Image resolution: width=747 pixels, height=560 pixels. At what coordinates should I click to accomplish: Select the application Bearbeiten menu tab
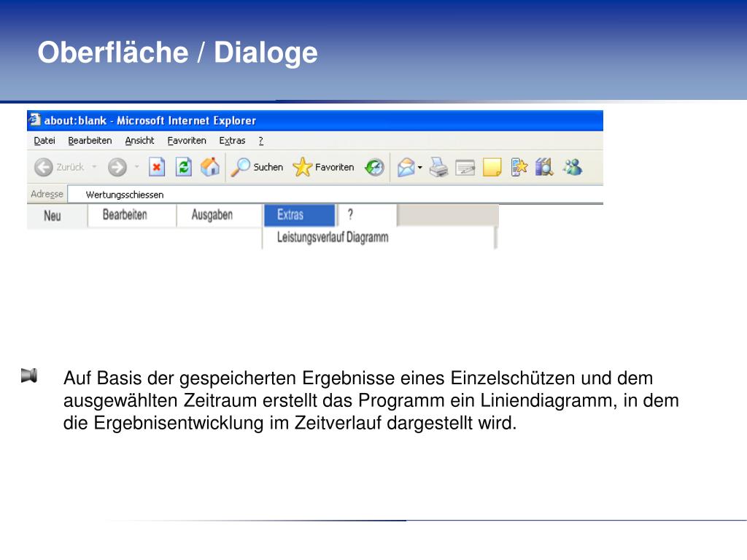click(125, 215)
